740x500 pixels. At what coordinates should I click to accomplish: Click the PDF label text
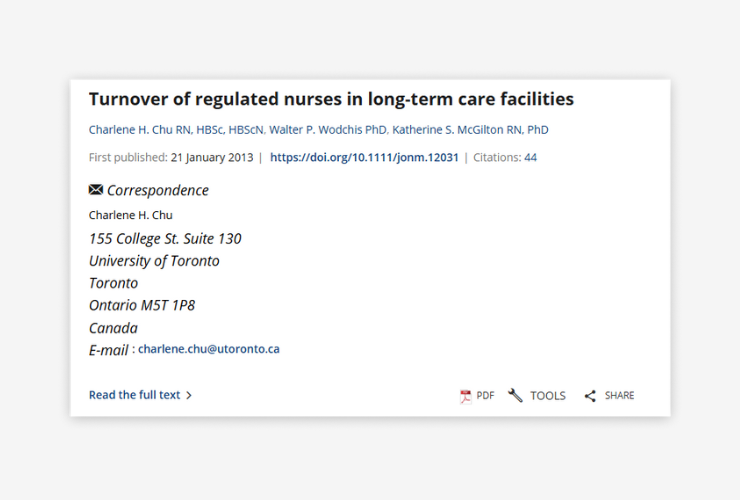point(485,396)
